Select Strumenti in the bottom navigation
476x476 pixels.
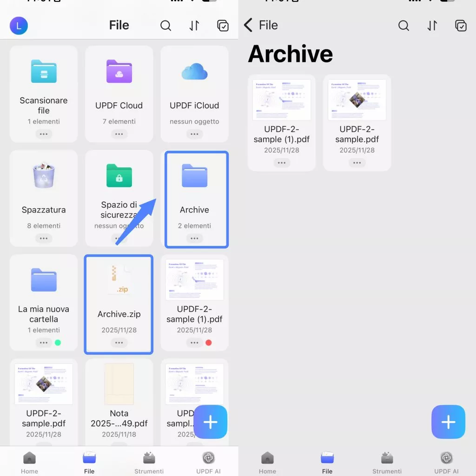click(x=149, y=460)
